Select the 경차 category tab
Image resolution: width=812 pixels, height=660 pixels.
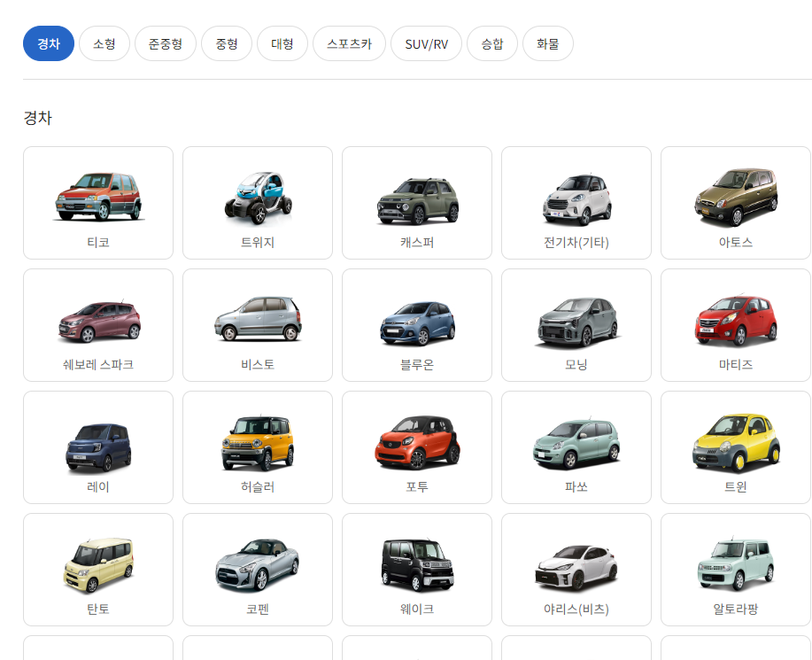coord(49,43)
